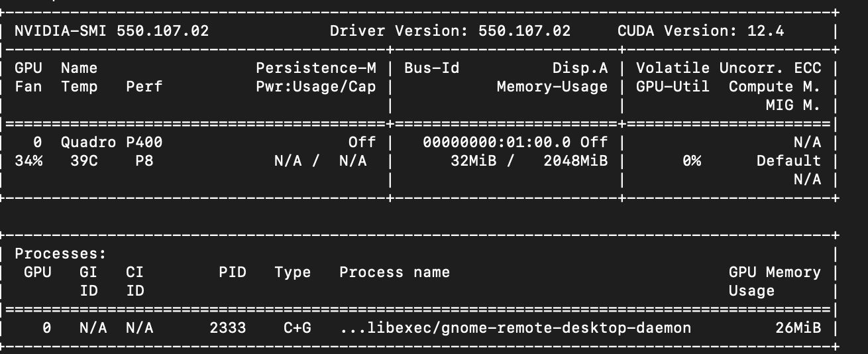868x354 pixels.
Task: Click the PID value 2333
Action: (232, 328)
